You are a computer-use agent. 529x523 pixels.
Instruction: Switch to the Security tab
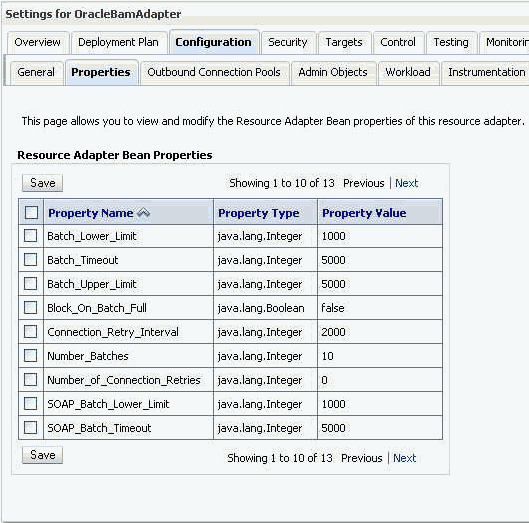click(288, 43)
